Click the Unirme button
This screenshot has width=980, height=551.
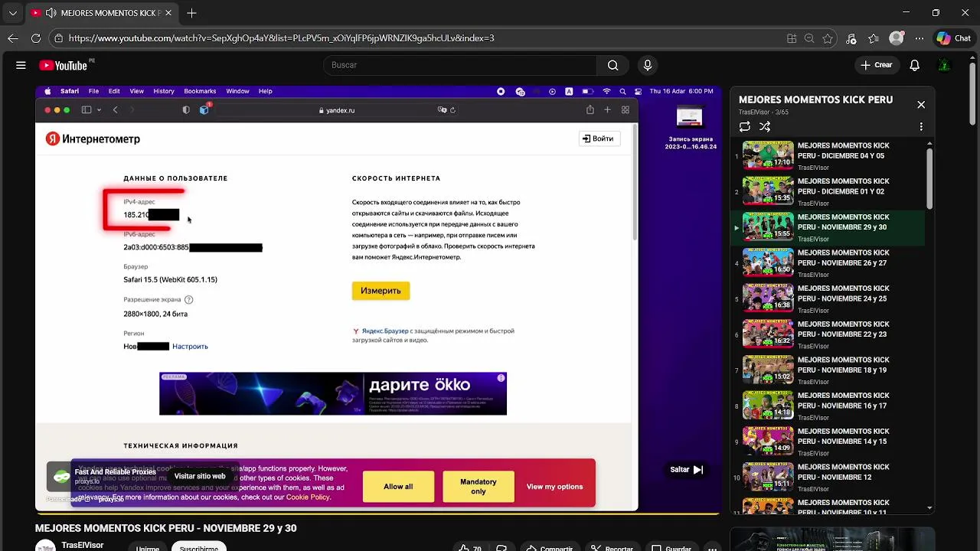tap(148, 548)
